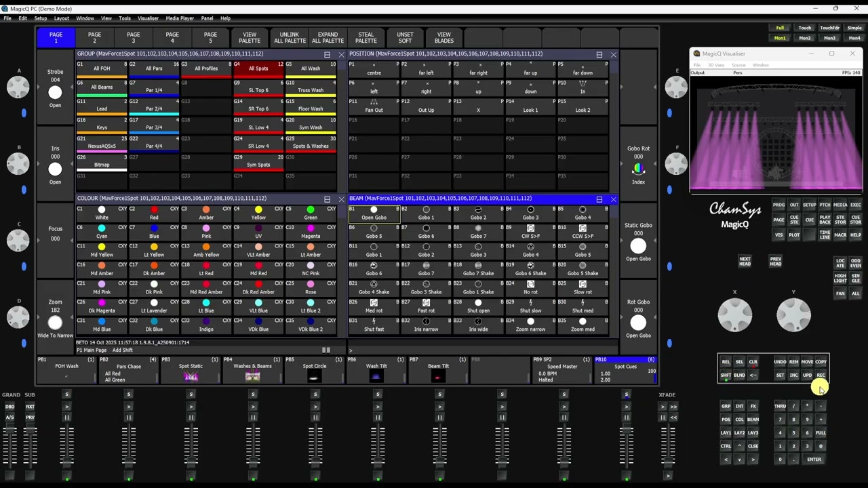Viewport: 868px width, 488px height.
Task: Click the Gobo Rot Index encoder button
Action: (x=638, y=168)
